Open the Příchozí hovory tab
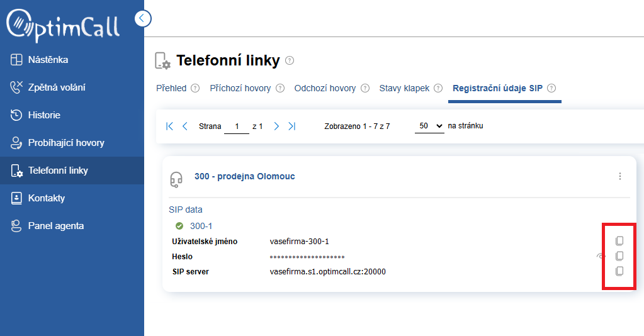 pos(240,88)
